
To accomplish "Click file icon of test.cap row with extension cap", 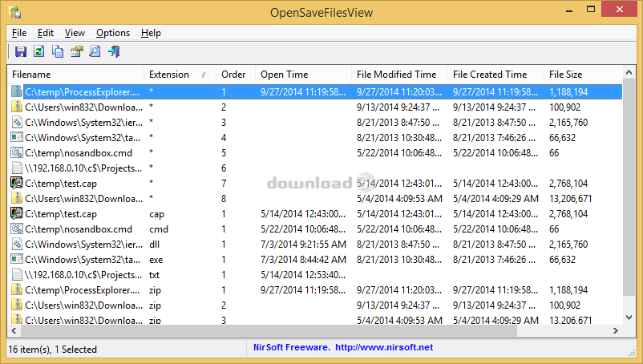I will tap(16, 213).
